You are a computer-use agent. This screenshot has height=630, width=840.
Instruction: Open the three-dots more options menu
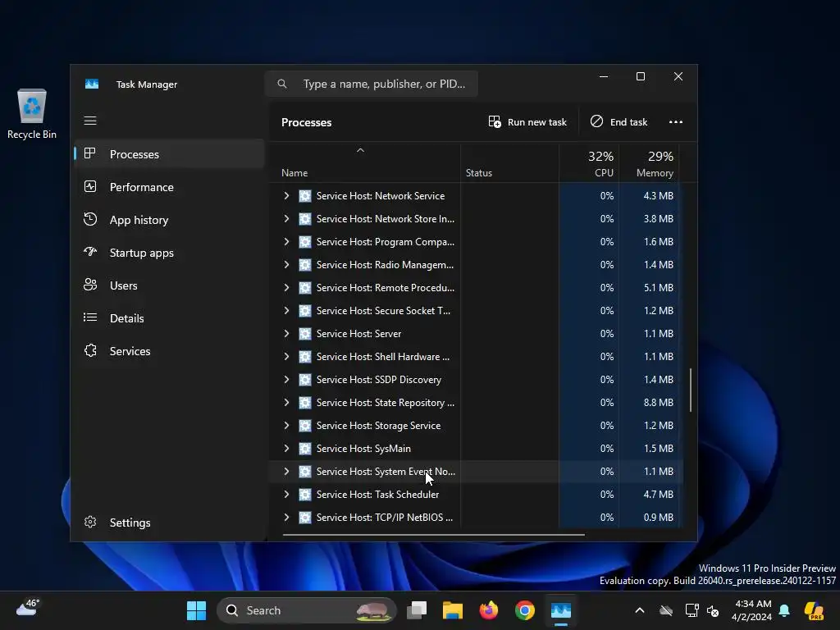pyautogui.click(x=676, y=121)
